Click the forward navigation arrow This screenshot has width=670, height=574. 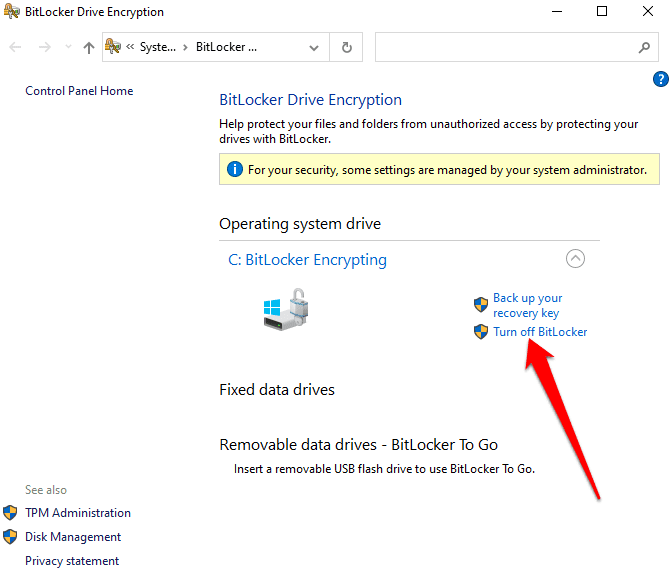tap(44, 47)
